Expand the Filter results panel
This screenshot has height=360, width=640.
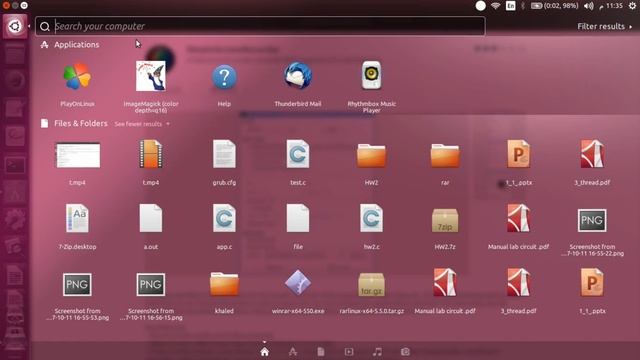click(x=604, y=26)
